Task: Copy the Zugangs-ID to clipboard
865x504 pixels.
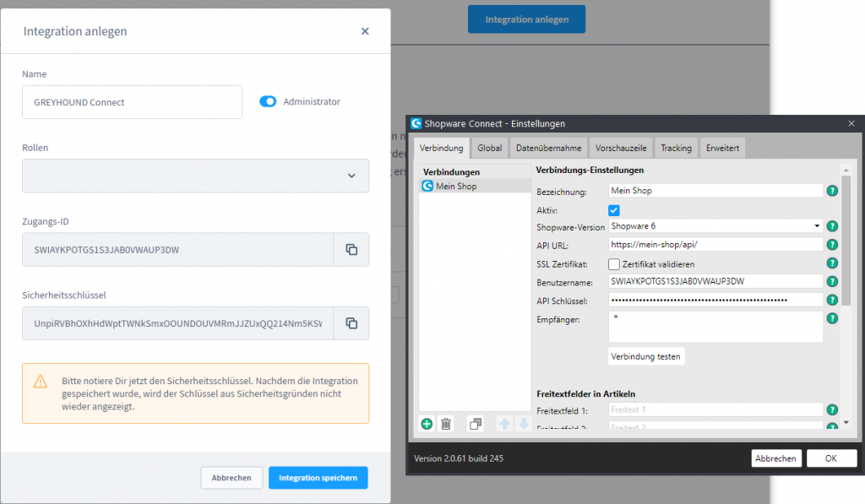Action: coord(351,250)
